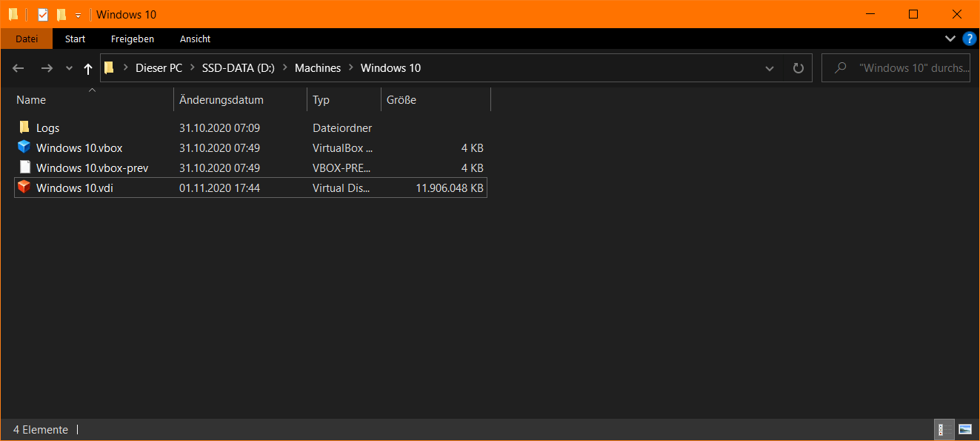This screenshot has height=441, width=980.
Task: Expand the chevron after Machines breadcrumb
Action: 351,68
